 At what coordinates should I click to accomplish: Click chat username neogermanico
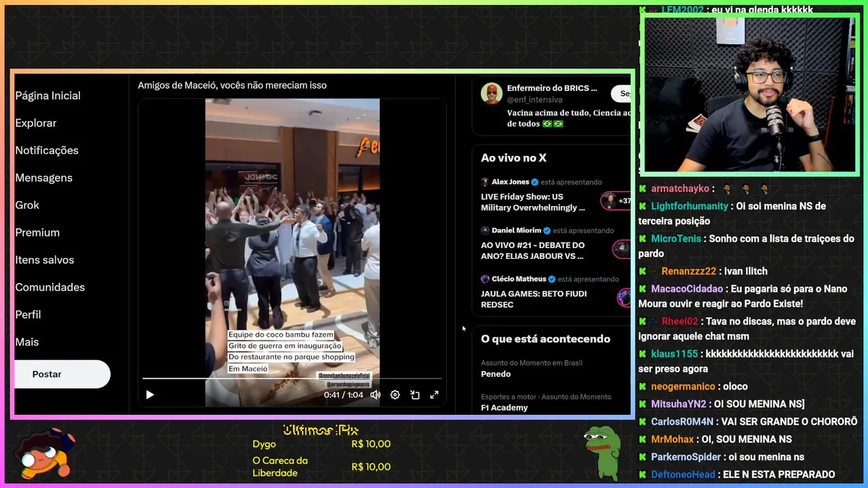click(684, 386)
